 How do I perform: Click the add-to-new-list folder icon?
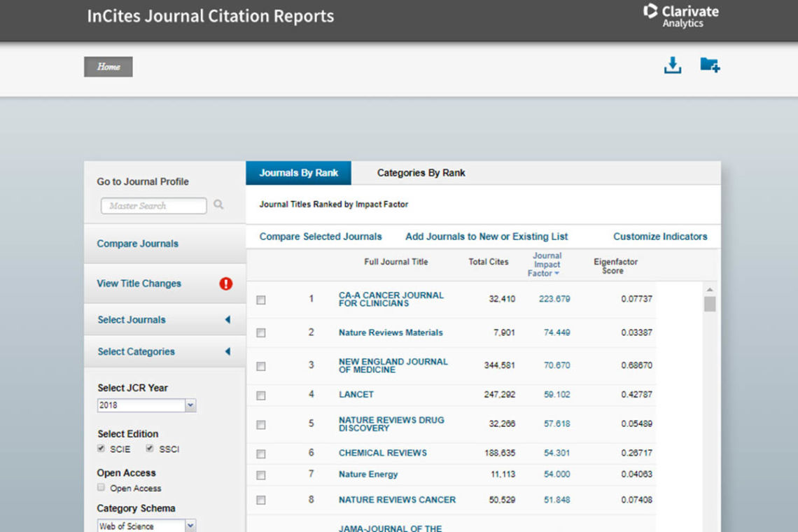709,64
